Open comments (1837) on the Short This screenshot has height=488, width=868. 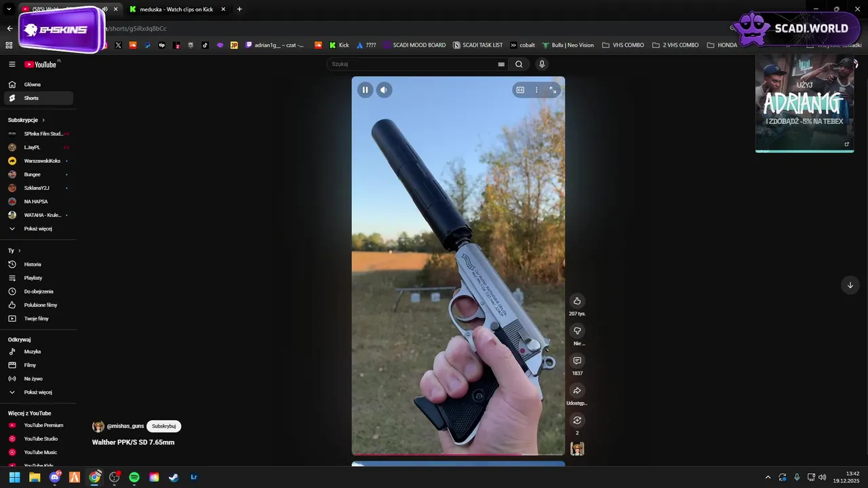pyautogui.click(x=577, y=361)
